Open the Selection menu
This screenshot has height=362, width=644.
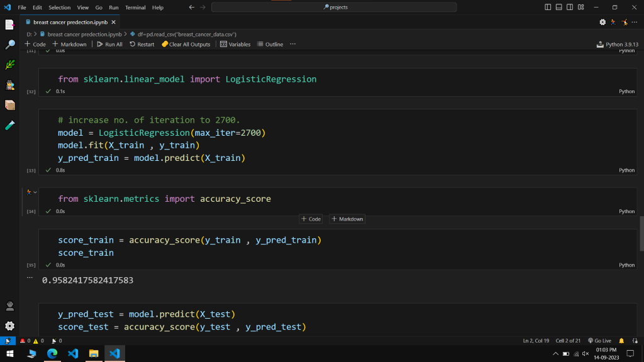tap(60, 8)
